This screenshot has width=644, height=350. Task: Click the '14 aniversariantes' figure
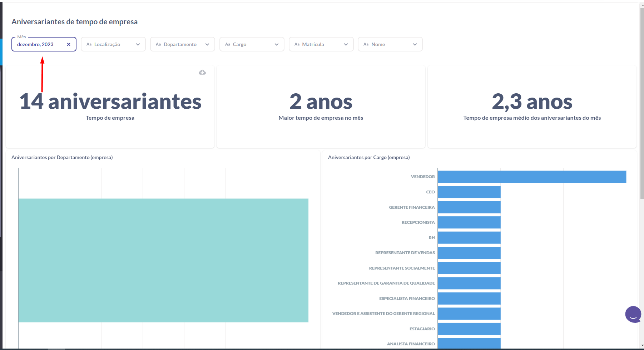pyautogui.click(x=110, y=102)
